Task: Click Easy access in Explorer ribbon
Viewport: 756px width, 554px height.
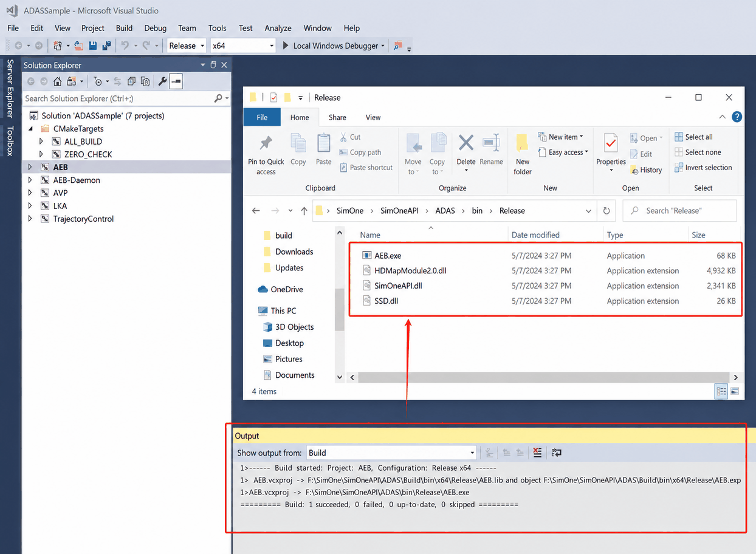Action: tap(563, 152)
